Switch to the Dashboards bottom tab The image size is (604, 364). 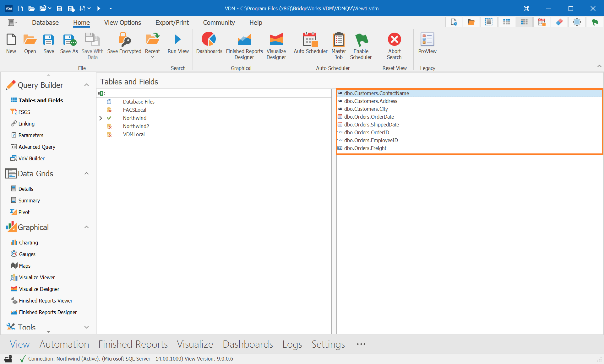coord(248,344)
